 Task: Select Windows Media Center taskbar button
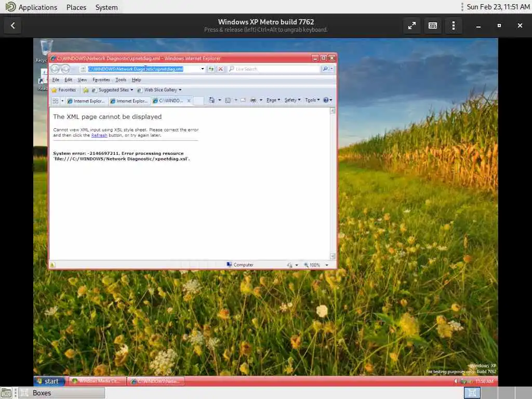click(98, 381)
